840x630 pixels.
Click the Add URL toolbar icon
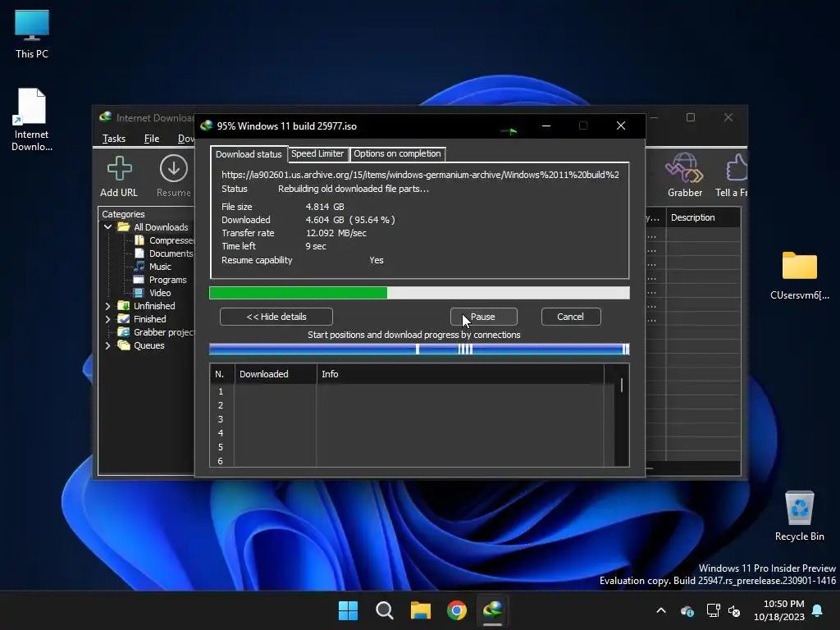(x=119, y=176)
